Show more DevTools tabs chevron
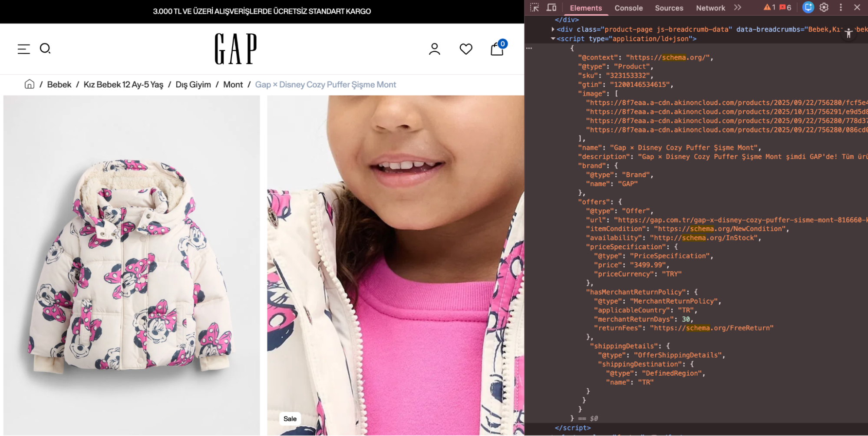868x436 pixels. click(737, 7)
